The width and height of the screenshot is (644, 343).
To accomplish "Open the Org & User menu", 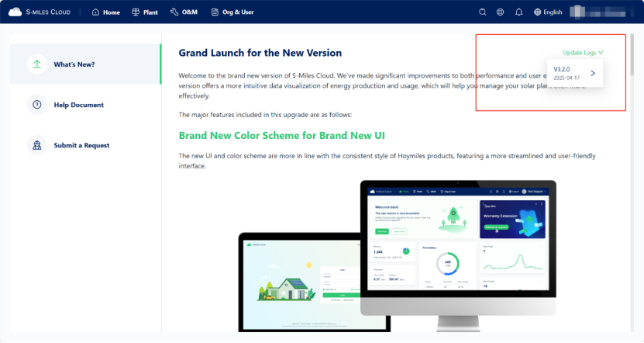I will (x=232, y=12).
